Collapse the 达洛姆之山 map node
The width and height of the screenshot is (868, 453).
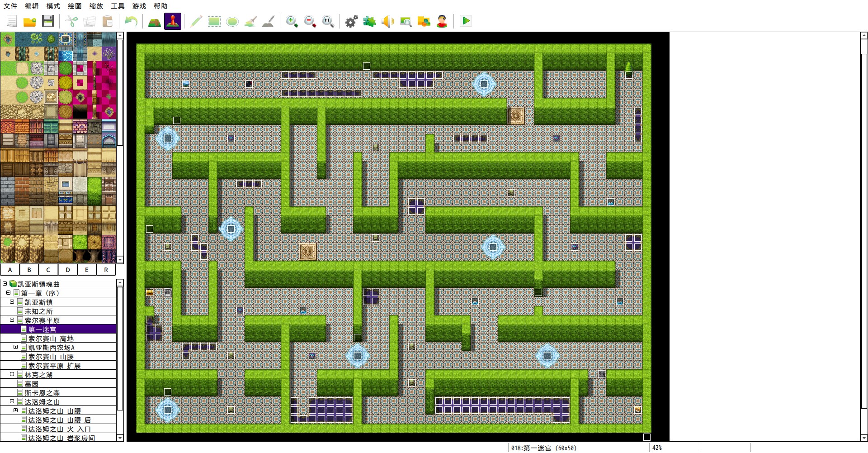point(12,401)
